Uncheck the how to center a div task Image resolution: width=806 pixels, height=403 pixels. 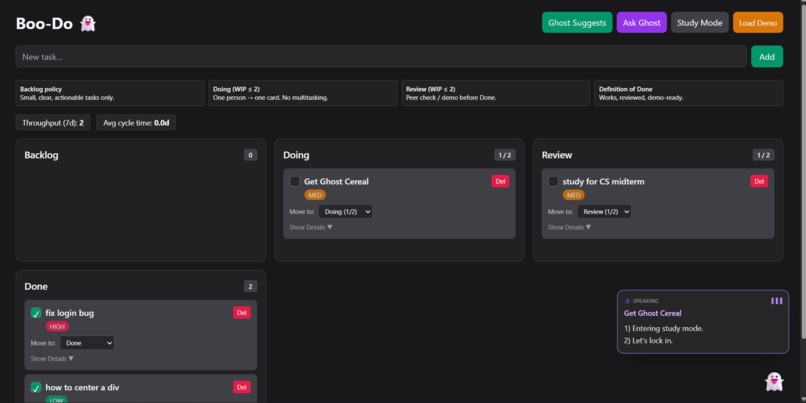[x=36, y=387]
